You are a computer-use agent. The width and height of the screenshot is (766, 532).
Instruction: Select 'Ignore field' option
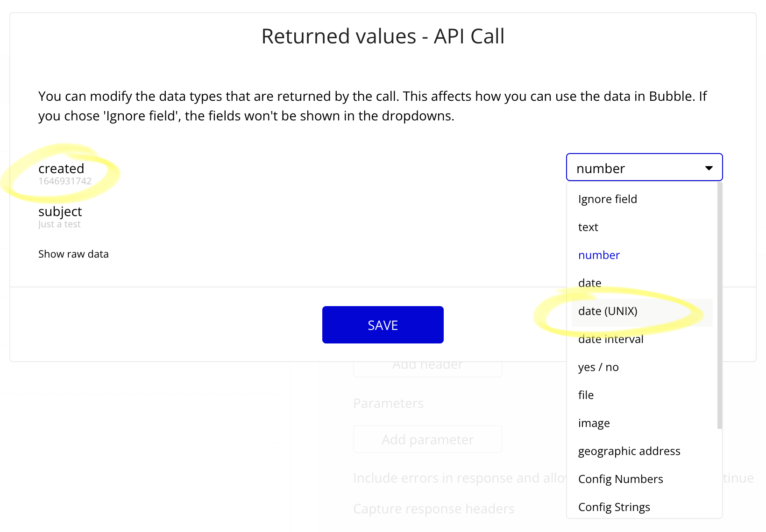(x=607, y=199)
